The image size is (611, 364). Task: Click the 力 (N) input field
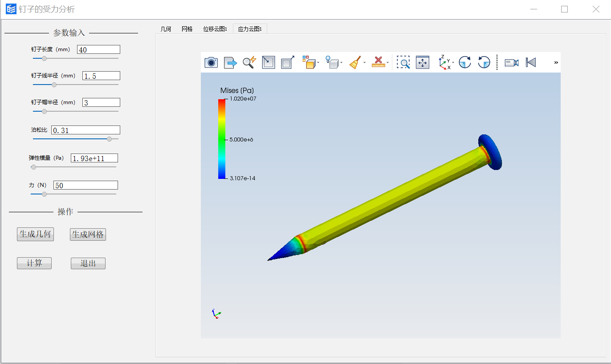click(86, 185)
